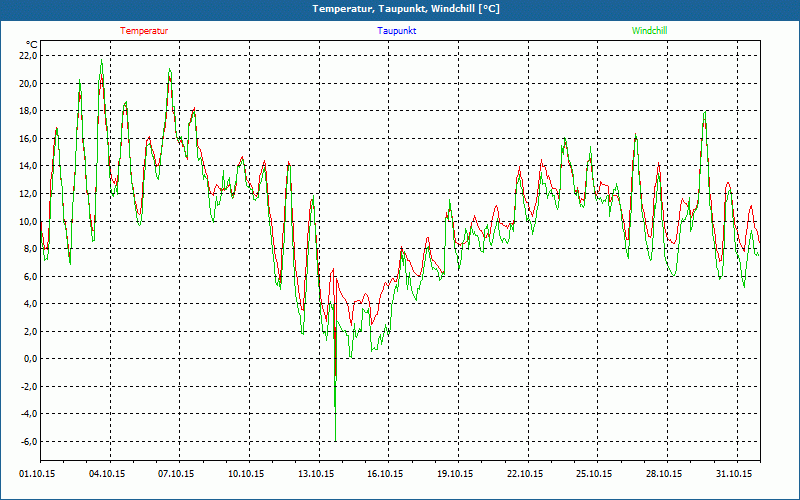Click the 10.10.15 date label

tap(246, 474)
